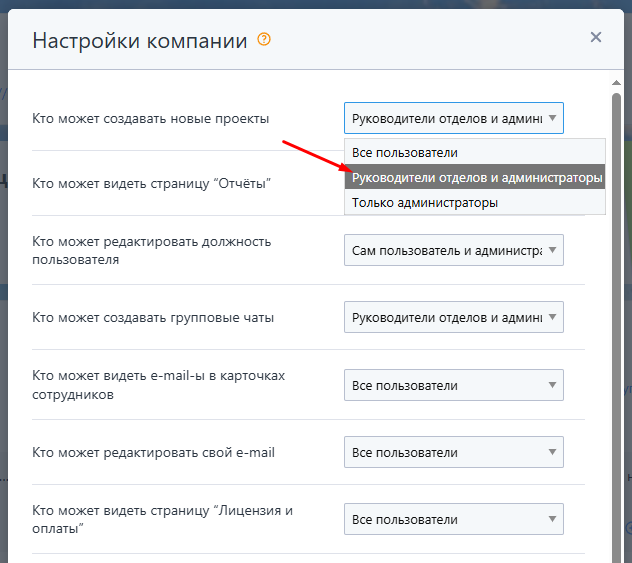
Task: Click the "Кто может создавать групповые чаты" label
Action: click(x=153, y=317)
